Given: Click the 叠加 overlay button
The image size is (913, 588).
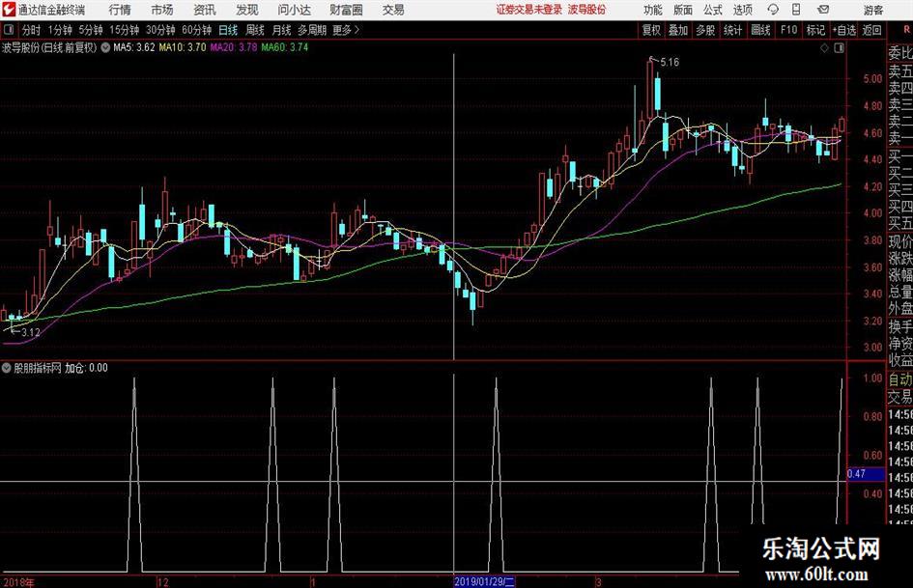Looking at the screenshot, I should click(678, 30).
